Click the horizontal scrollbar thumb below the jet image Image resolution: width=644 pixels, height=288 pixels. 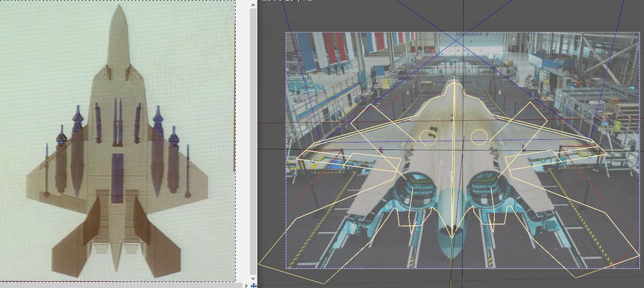[x=121, y=285]
